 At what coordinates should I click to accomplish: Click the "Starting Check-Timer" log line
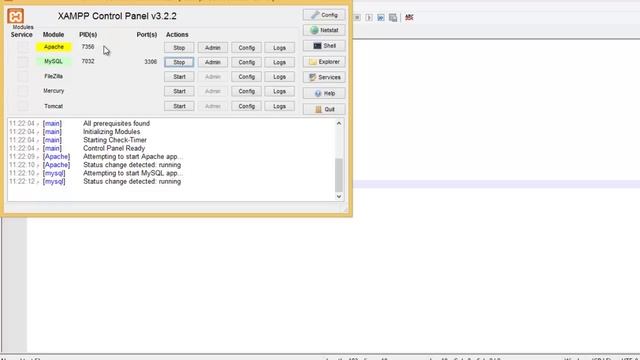pos(115,140)
